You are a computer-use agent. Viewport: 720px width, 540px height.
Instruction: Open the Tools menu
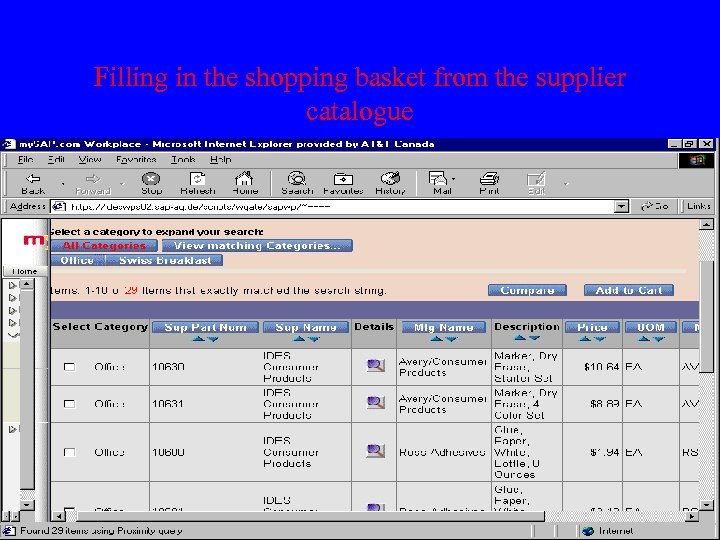(183, 159)
